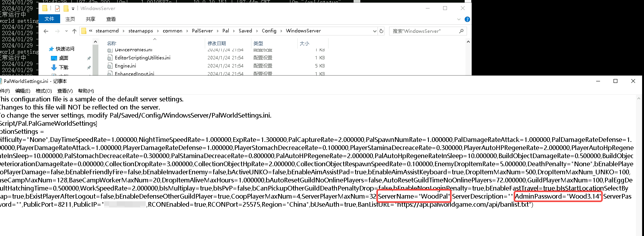Screen dimensions: 644x236
Task: Open recent locations dropdown in Explorer
Action: coord(66,31)
